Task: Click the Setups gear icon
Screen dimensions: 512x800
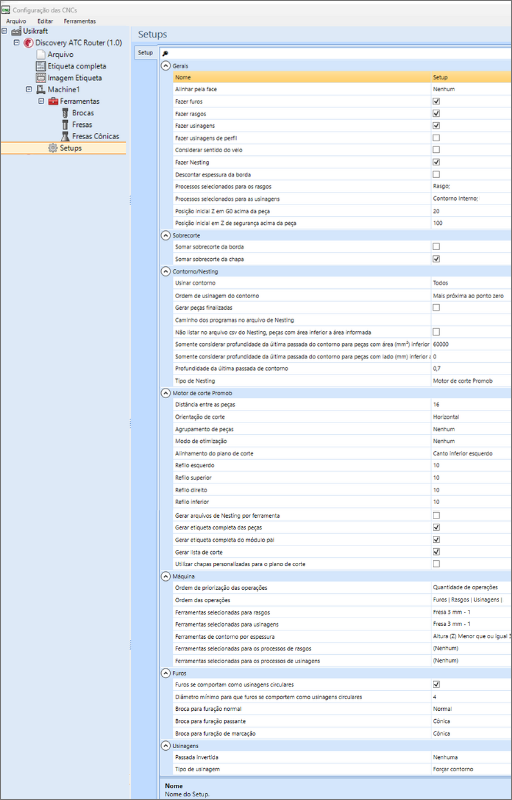Action: coord(53,148)
